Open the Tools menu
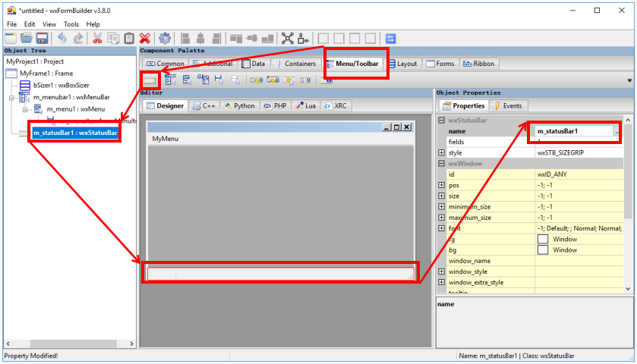 coord(71,24)
